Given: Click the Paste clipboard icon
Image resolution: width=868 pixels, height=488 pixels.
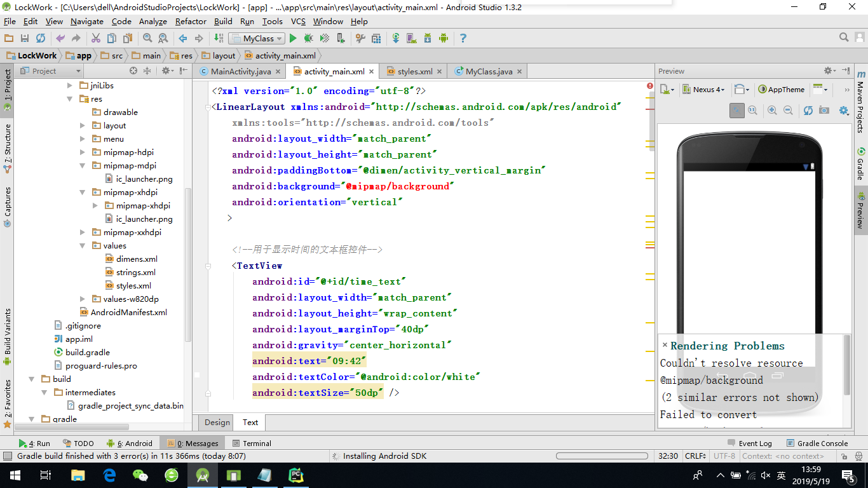Looking at the screenshot, I should tap(127, 39).
